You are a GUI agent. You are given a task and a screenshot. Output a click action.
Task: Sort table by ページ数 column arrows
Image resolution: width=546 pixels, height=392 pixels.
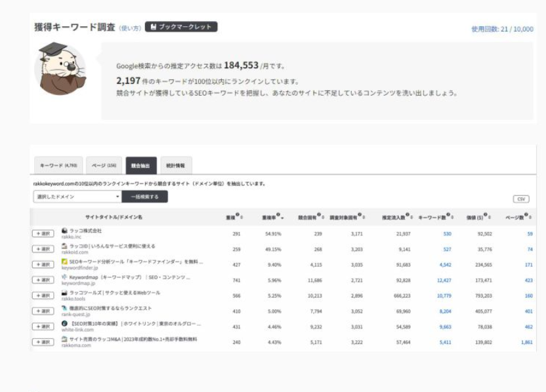[x=530, y=218]
